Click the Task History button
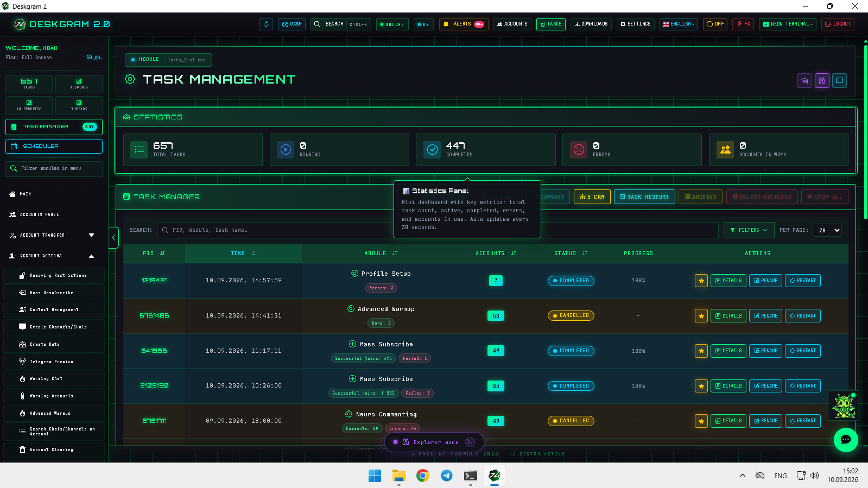The image size is (868, 488). (x=644, y=197)
